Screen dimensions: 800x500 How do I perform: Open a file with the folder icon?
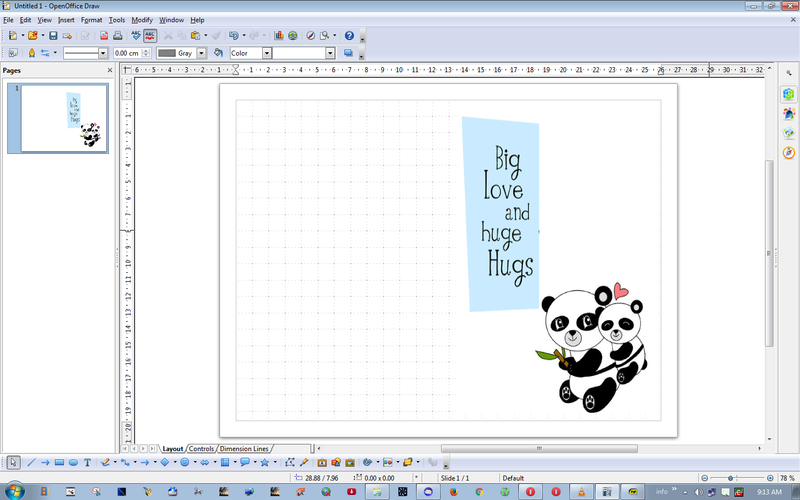coord(33,36)
